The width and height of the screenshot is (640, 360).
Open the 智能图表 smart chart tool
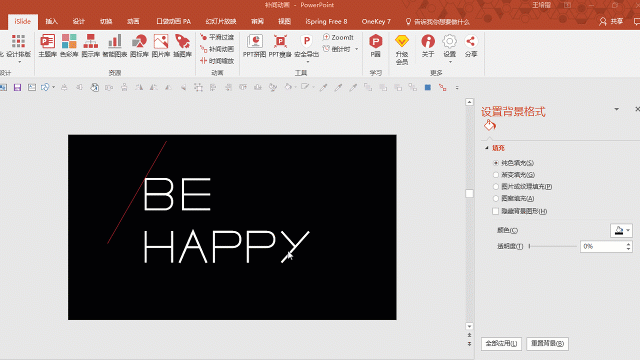115,46
